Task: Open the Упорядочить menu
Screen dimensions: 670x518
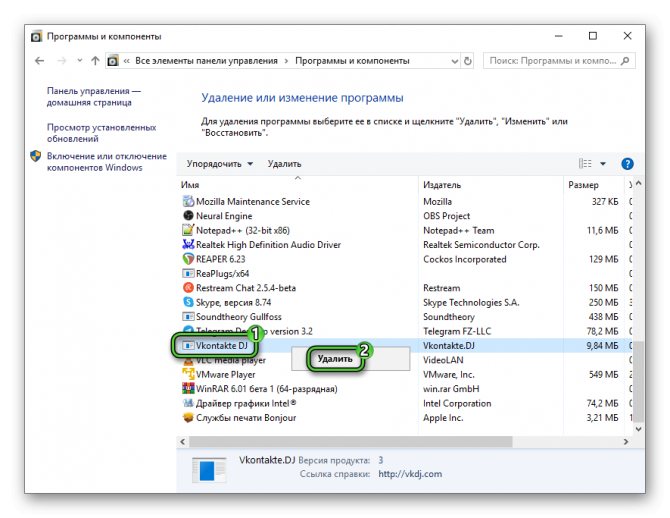Action: 220,164
